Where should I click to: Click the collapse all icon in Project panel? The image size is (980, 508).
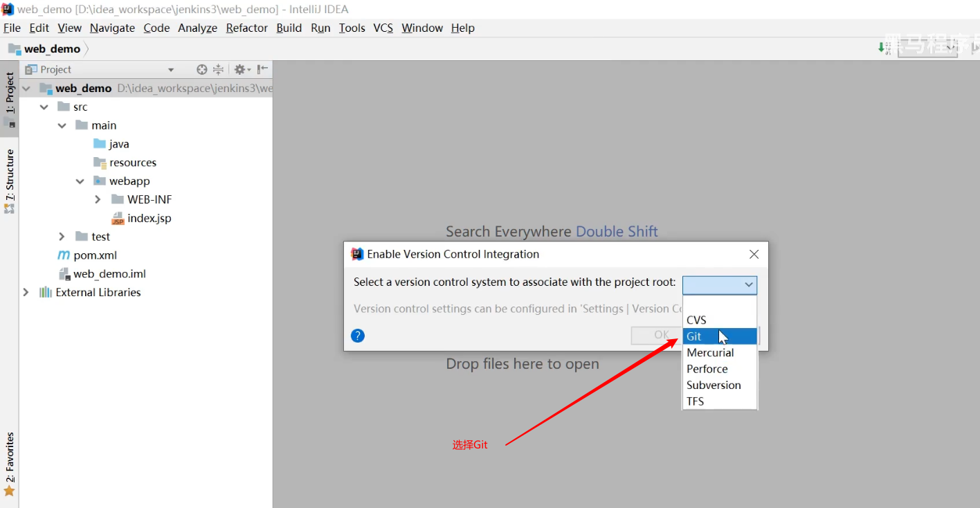[218, 69]
